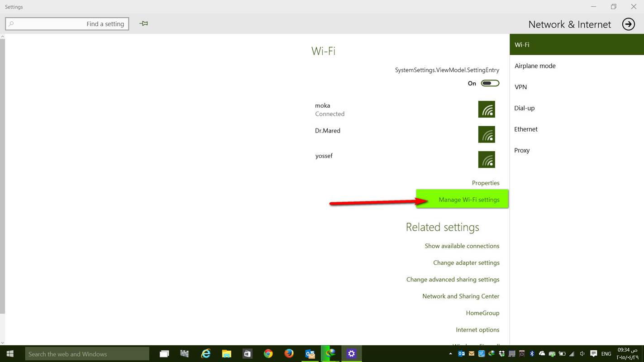Click the back arrow beside Network & Internet
The height and width of the screenshot is (362, 644).
tap(629, 24)
